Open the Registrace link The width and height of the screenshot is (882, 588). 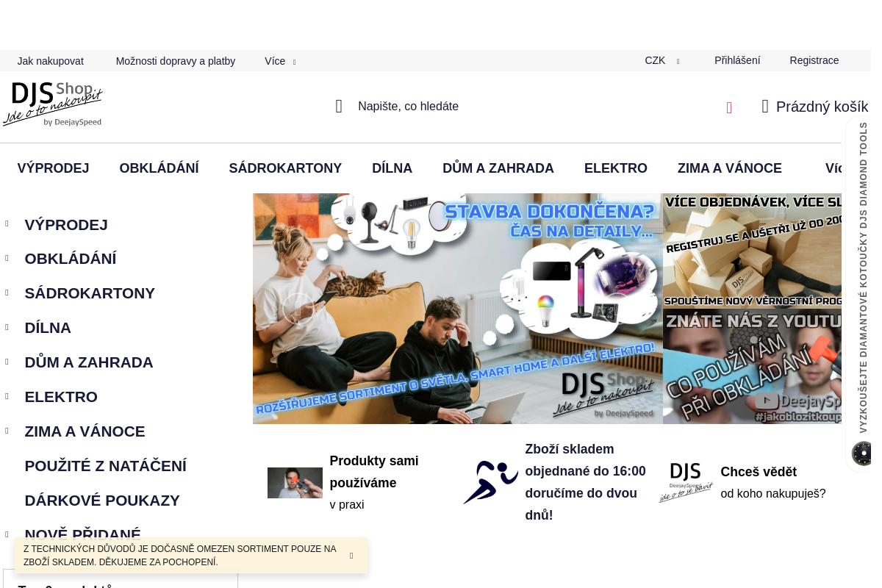[x=814, y=61]
